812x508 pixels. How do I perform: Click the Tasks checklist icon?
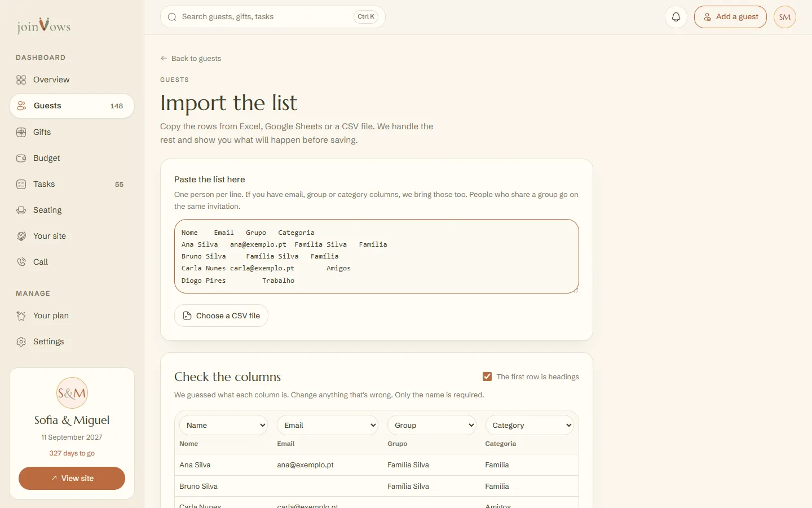[x=21, y=184]
